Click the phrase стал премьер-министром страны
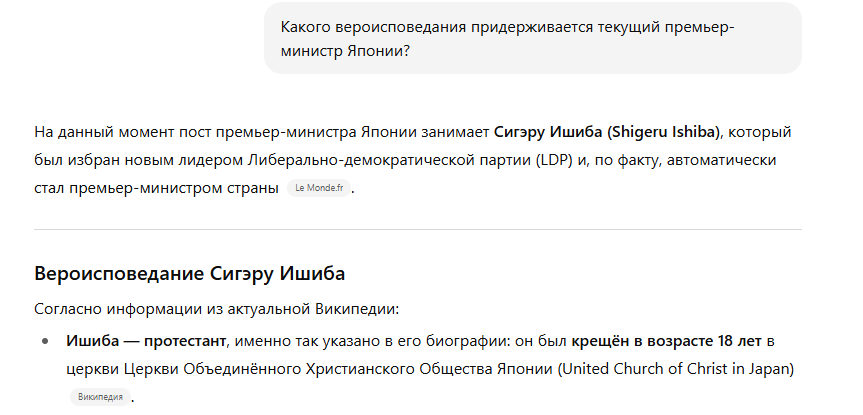This screenshot has height=415, width=863. pyautogui.click(x=156, y=188)
